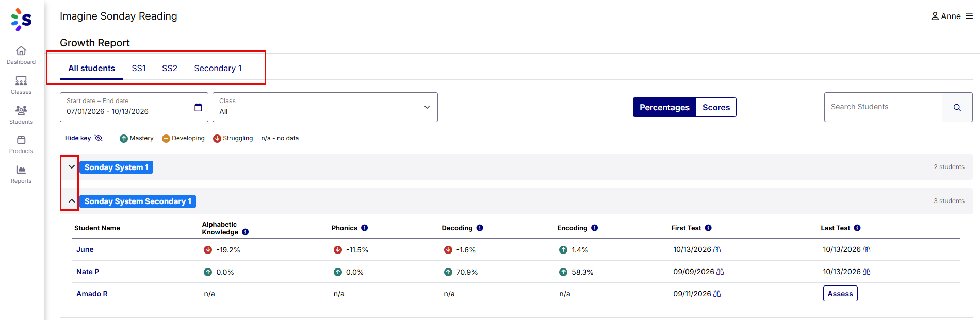View Nate P's last test report icon
The height and width of the screenshot is (320, 980).
point(867,272)
